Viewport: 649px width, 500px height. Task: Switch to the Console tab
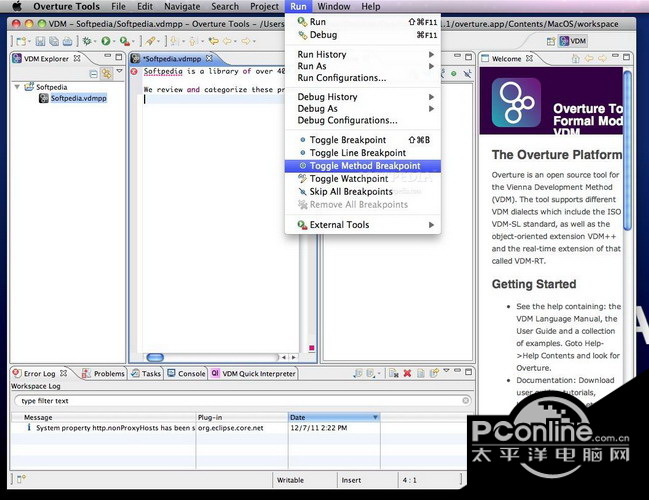187,373
